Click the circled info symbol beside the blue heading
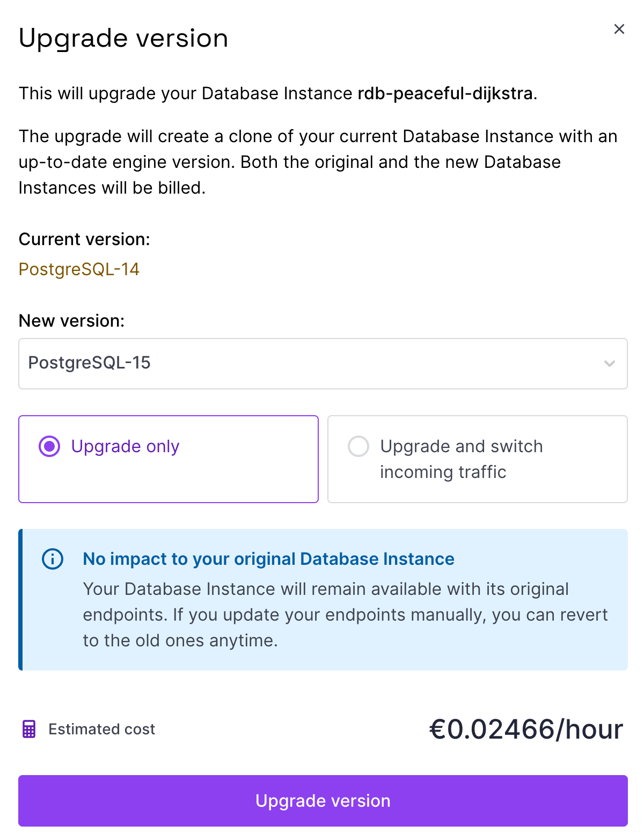 pyautogui.click(x=52, y=559)
